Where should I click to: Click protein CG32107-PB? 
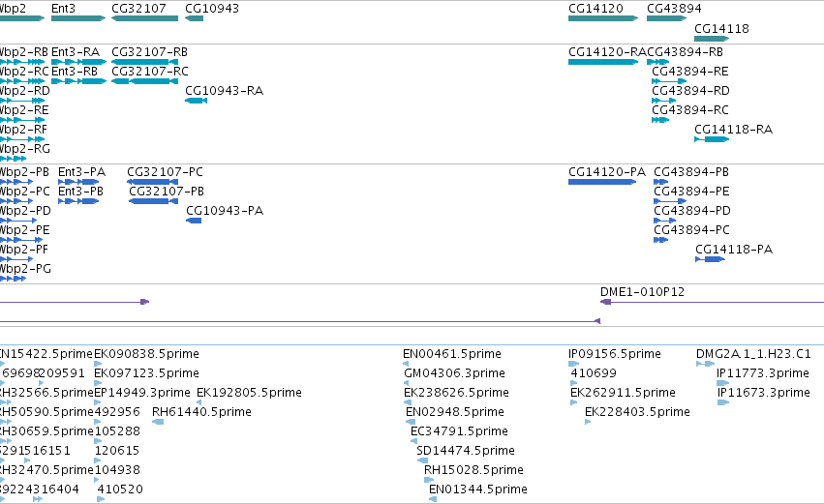click(x=153, y=201)
